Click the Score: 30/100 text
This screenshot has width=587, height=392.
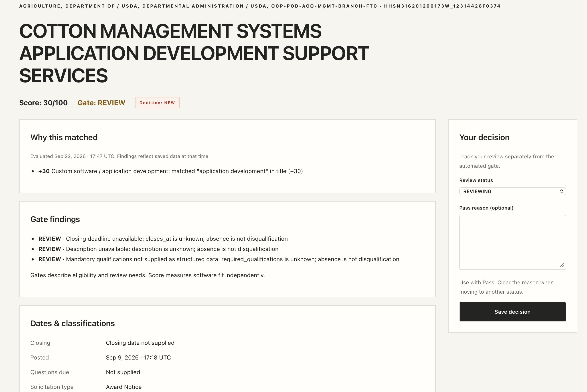pyautogui.click(x=43, y=103)
